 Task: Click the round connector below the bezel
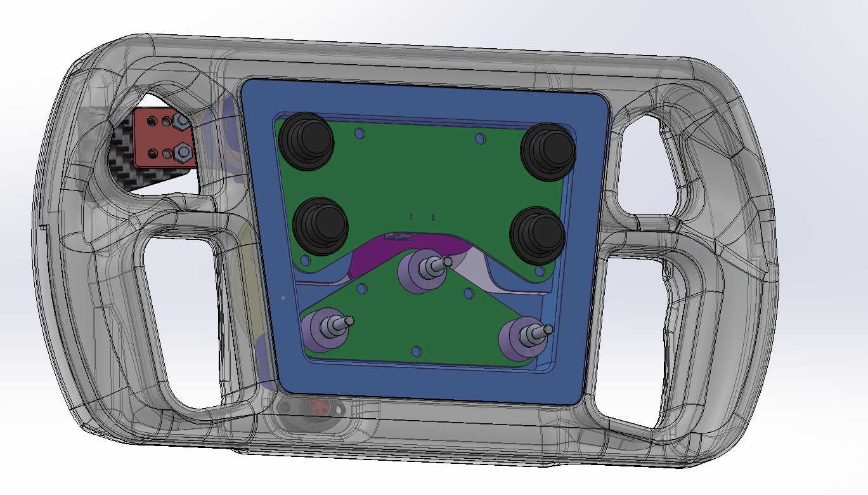(316, 406)
